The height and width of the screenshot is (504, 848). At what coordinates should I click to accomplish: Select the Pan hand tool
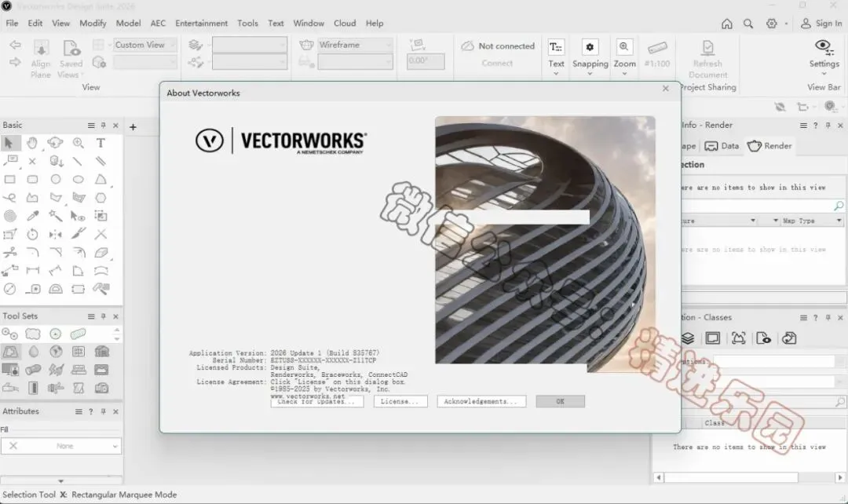pos(32,143)
